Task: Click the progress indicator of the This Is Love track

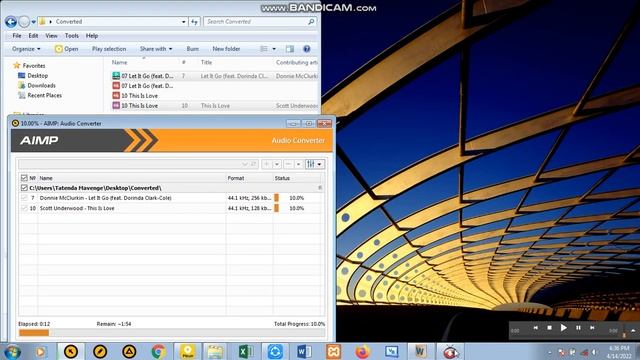Action: pos(276,208)
